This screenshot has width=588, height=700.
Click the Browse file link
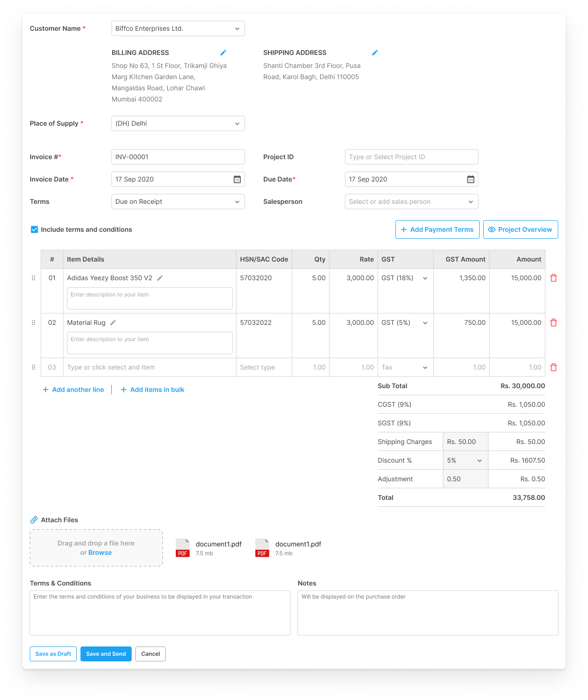click(x=100, y=552)
